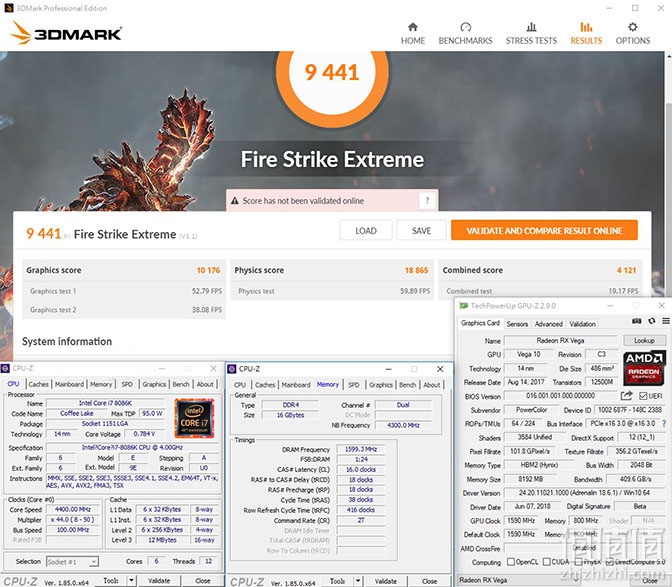The height and width of the screenshot is (587, 672).
Task: Toggle the OpenCL checkbox
Action: 510,561
